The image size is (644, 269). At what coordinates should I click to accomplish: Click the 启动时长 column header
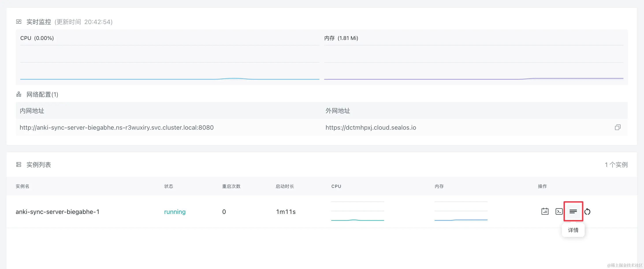285,186
